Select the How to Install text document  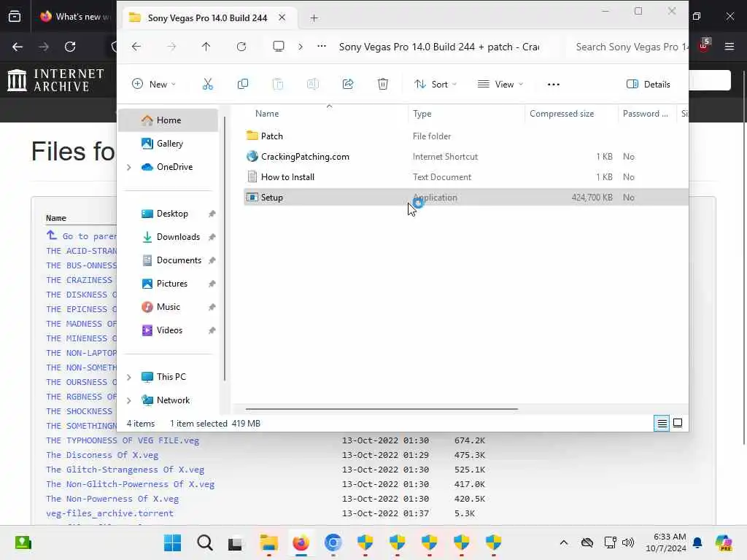(465, 177)
